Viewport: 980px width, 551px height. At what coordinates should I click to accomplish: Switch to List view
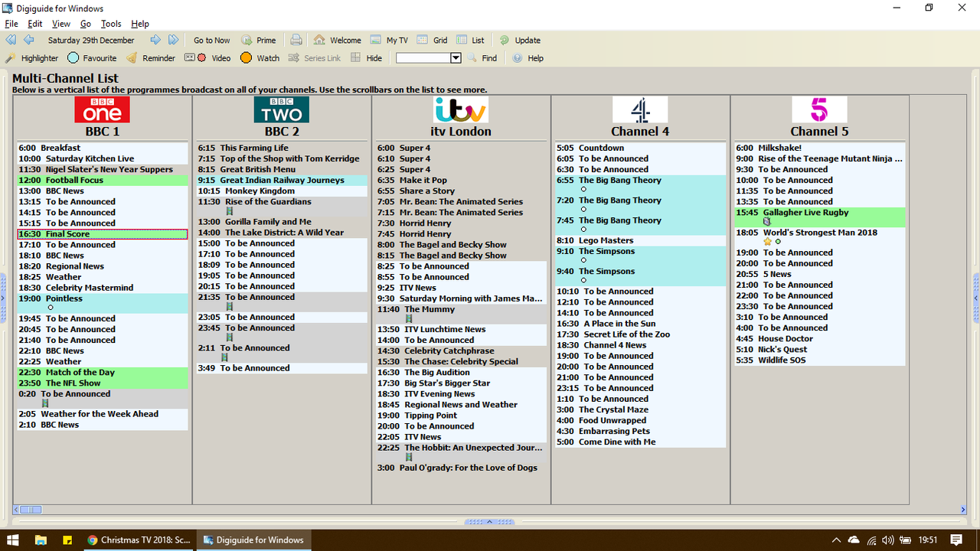(x=470, y=40)
